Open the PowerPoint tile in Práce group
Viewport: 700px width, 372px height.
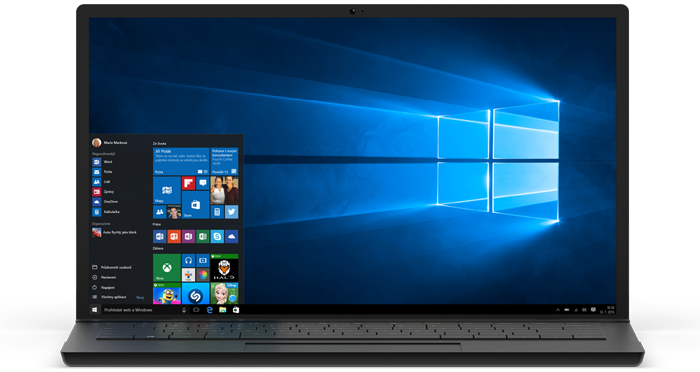click(x=174, y=236)
